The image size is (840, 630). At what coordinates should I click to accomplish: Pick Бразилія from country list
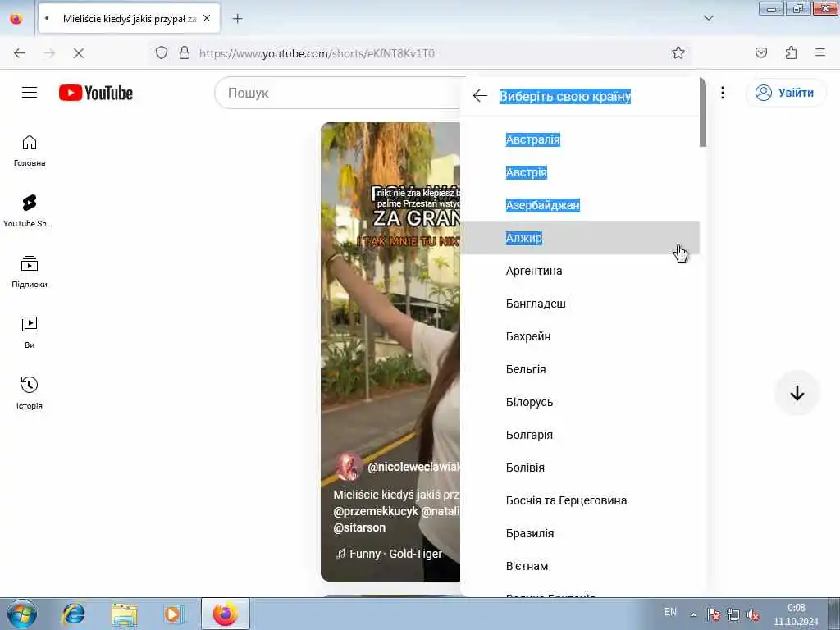[580, 533]
